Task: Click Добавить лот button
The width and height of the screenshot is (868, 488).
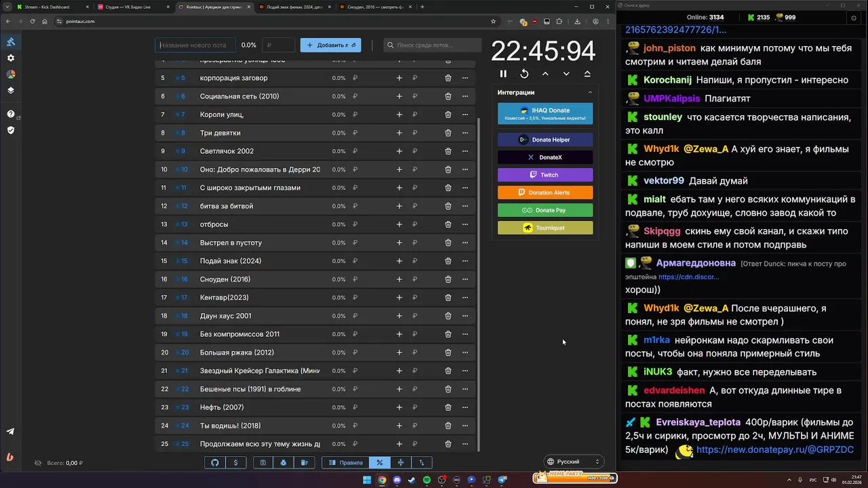Action: 331,45
